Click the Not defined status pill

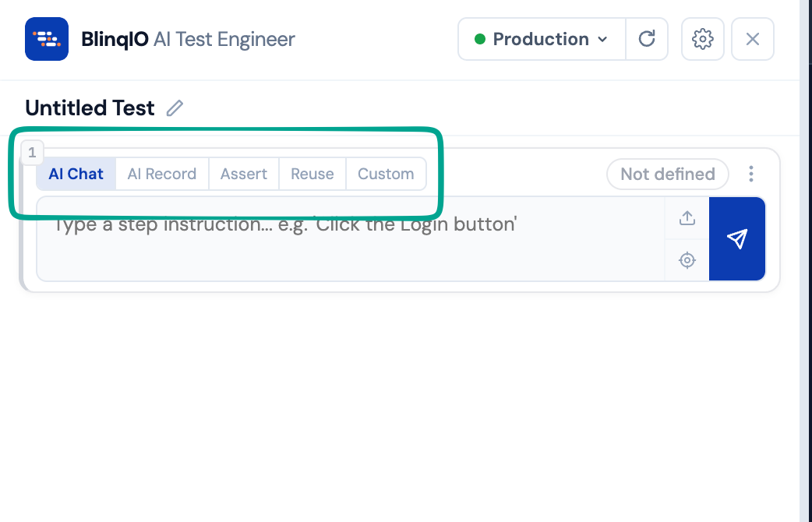pyautogui.click(x=667, y=174)
